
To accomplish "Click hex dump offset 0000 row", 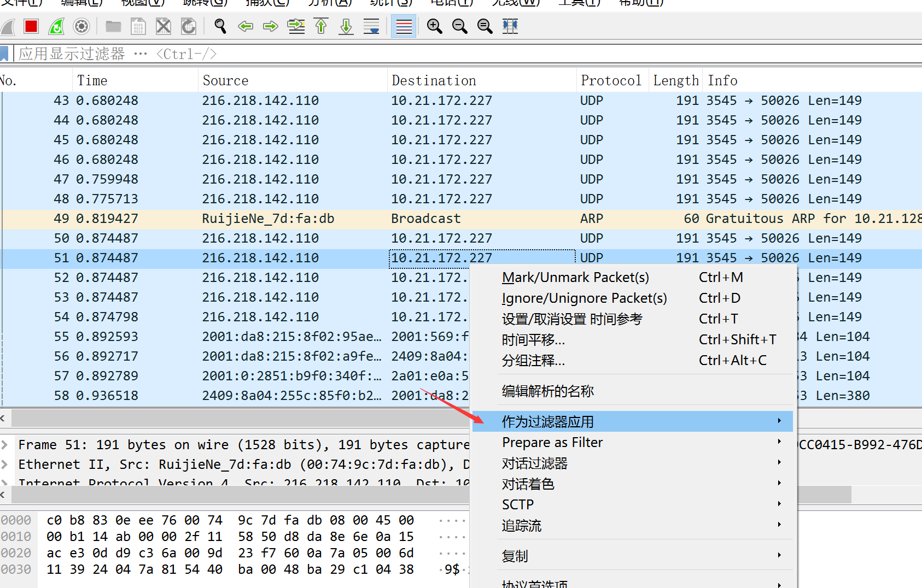I will 235,520.
